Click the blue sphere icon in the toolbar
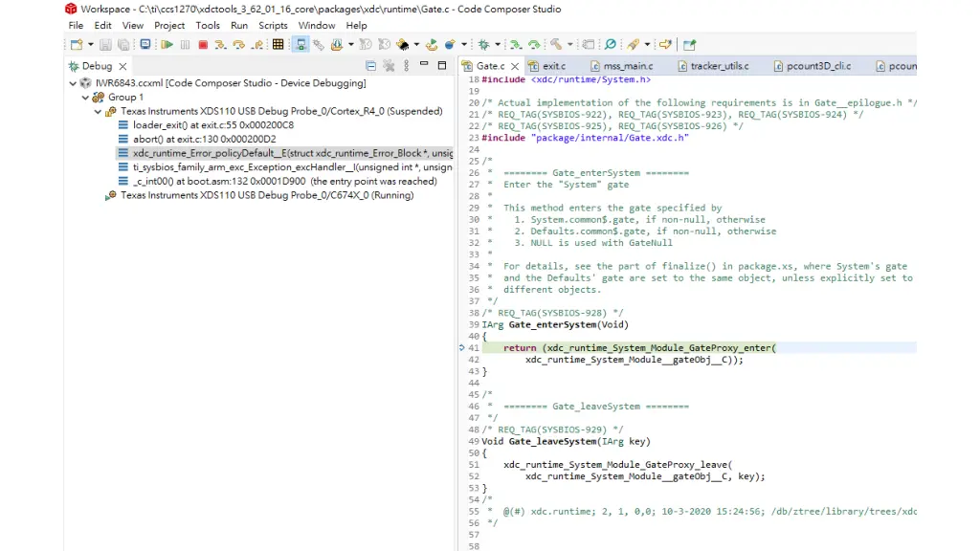This screenshot has height=551, width=980. [x=450, y=44]
